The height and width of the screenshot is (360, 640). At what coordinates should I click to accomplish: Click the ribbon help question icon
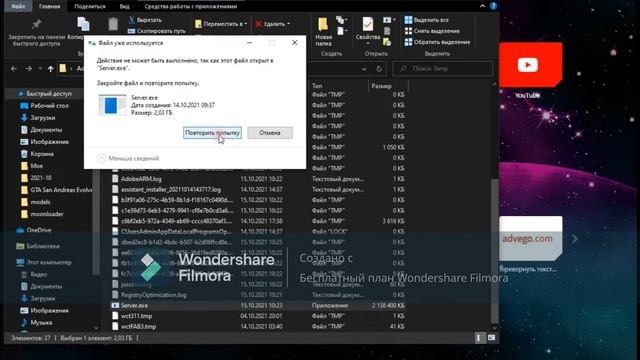coord(493,6)
